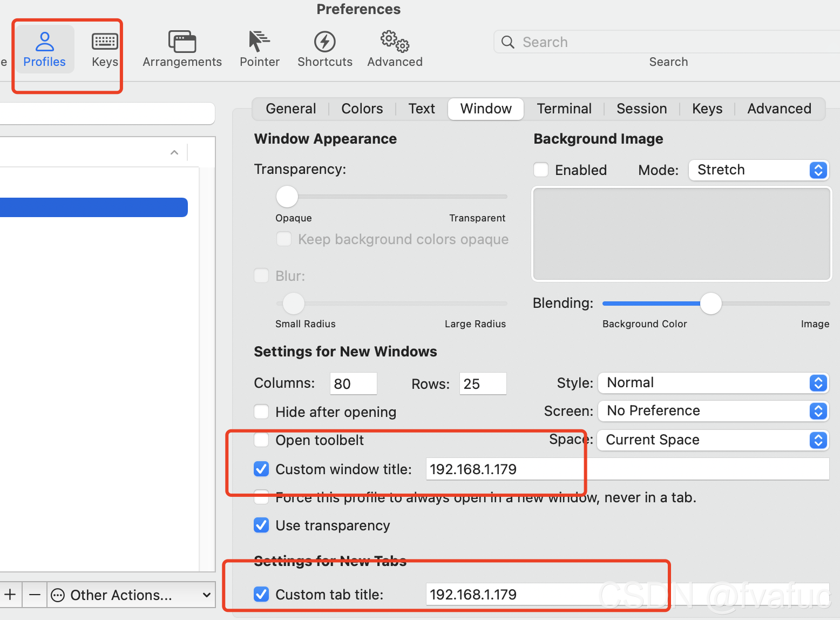
Task: Enable the Blur checkbox
Action: point(261,275)
